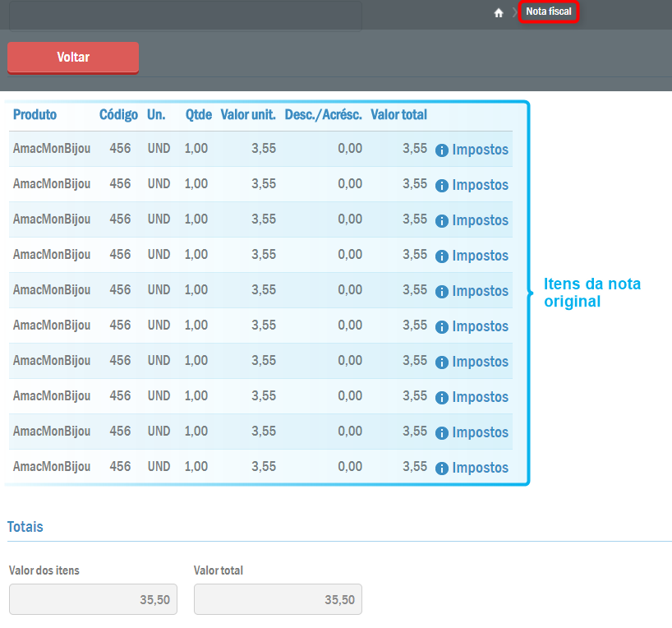Click the home icon in the breadcrumb
This screenshot has height=628, width=672.
[498, 12]
